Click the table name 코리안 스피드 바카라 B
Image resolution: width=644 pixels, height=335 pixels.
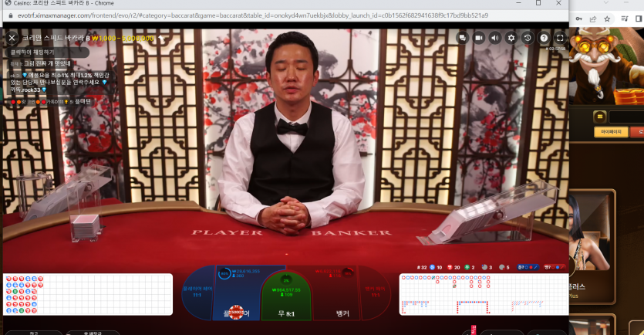pos(56,39)
